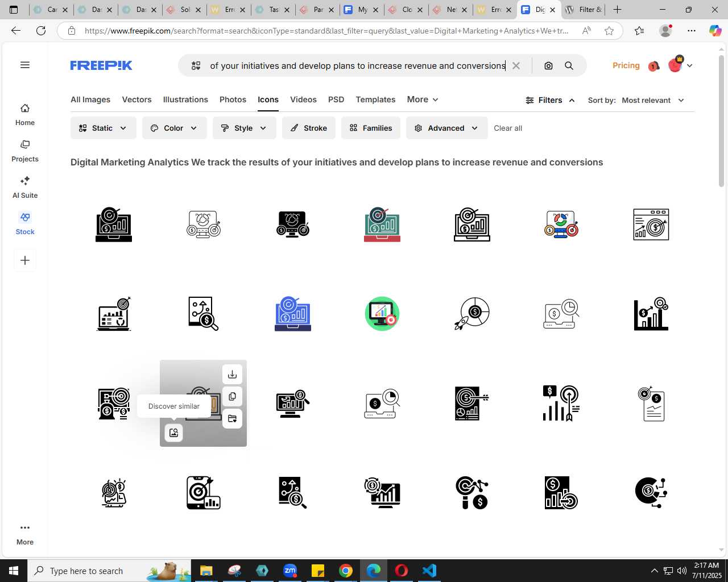
Task: Select Stock in the sidebar
Action: [25, 224]
